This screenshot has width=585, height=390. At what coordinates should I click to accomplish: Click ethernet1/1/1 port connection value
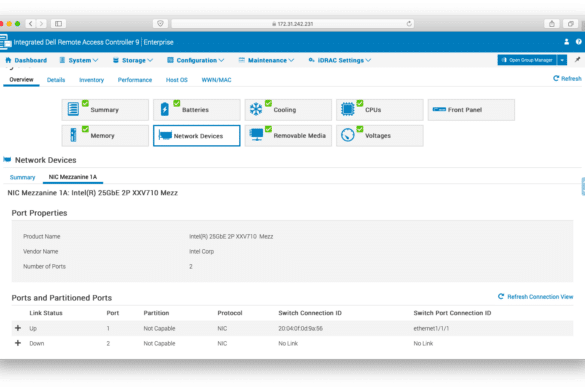point(431,328)
